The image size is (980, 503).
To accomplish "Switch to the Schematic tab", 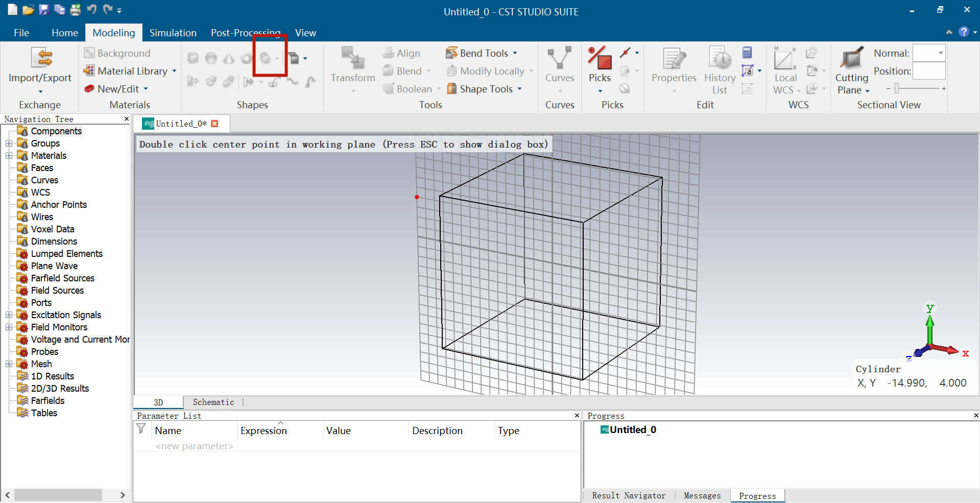I will tap(212, 402).
